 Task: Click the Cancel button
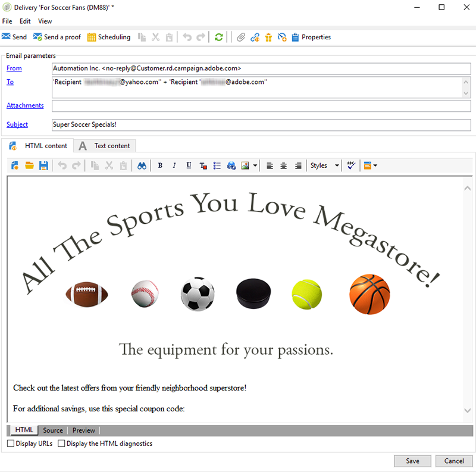tap(454, 461)
